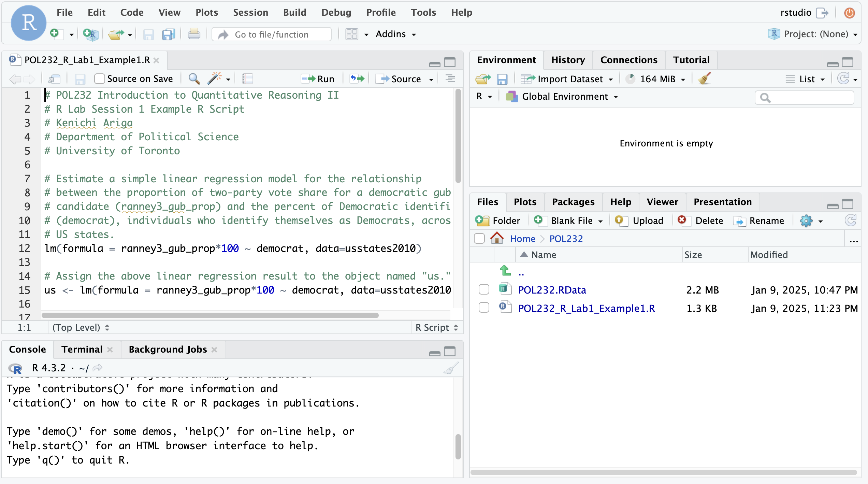
Task: Click the parent directory up arrow icon
Action: 505,271
